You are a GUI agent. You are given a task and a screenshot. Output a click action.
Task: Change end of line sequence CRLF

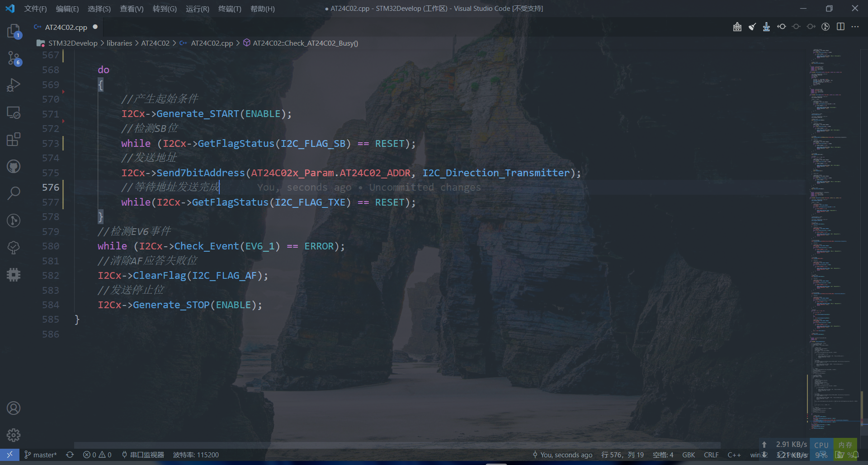[711, 455]
